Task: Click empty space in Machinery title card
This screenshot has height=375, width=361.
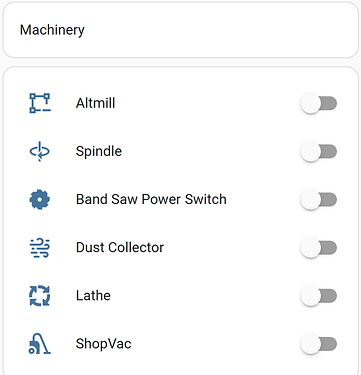Action: (220, 30)
